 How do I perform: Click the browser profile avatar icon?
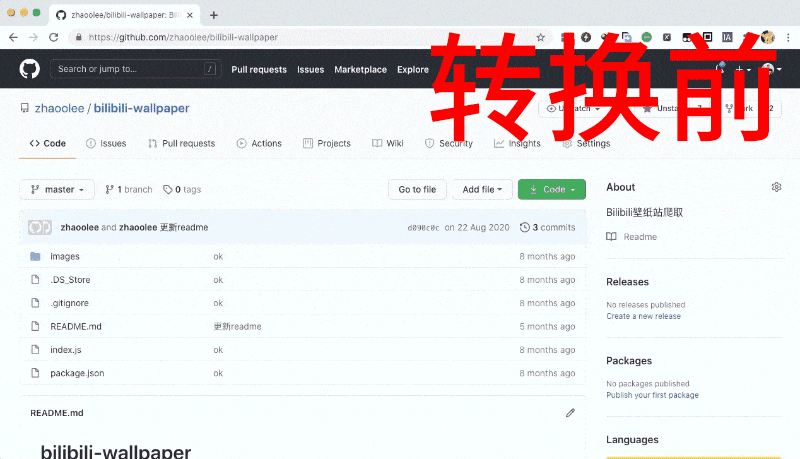[x=768, y=37]
